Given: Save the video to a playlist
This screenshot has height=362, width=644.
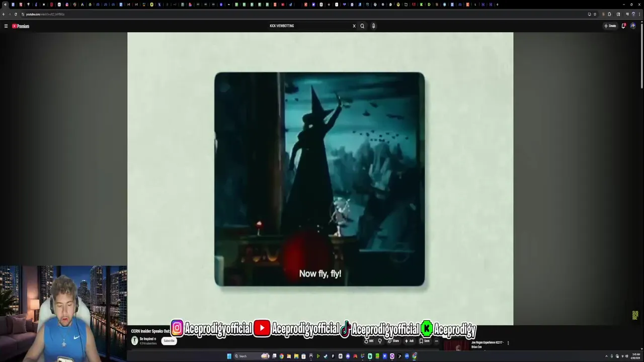Looking at the screenshot, I should (x=425, y=341).
